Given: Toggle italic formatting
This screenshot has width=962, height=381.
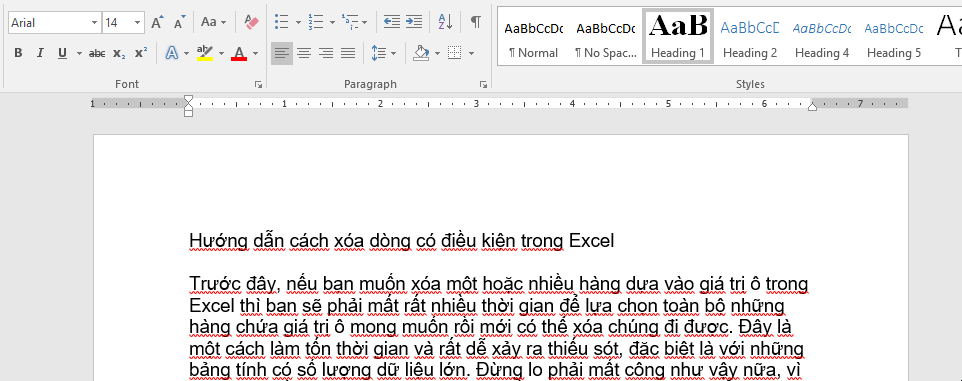Looking at the screenshot, I should tap(40, 53).
